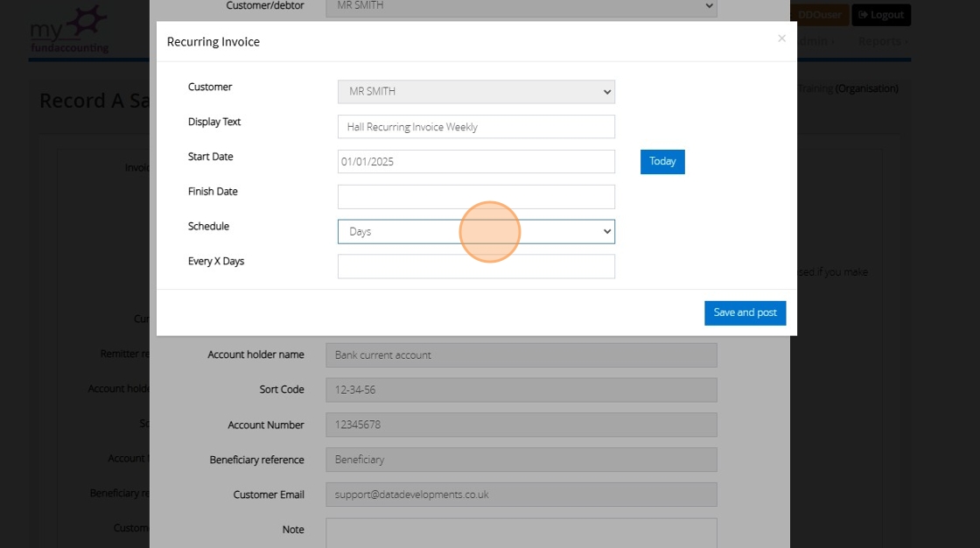The image size is (980, 548).
Task: Open the DDOuser account button
Action: [819, 15]
